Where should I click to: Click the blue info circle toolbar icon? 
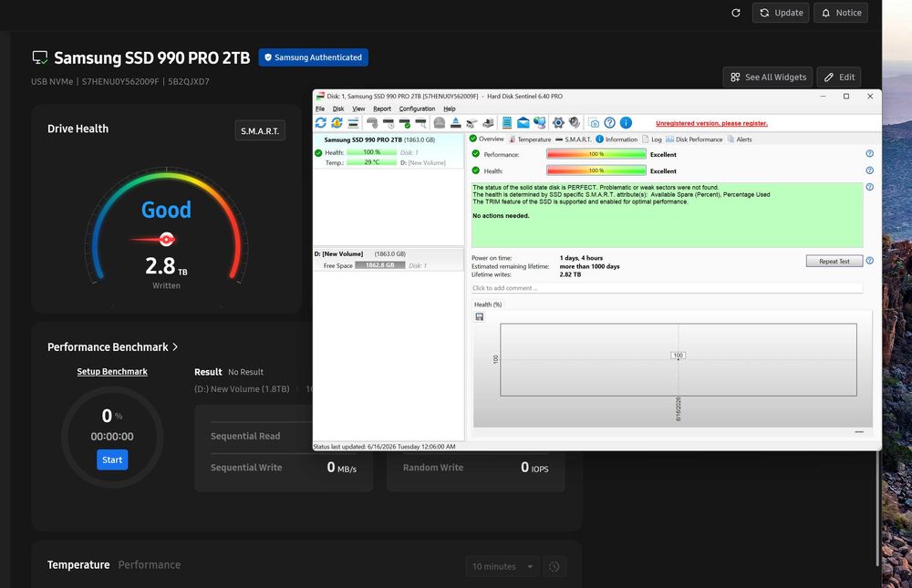pos(626,123)
